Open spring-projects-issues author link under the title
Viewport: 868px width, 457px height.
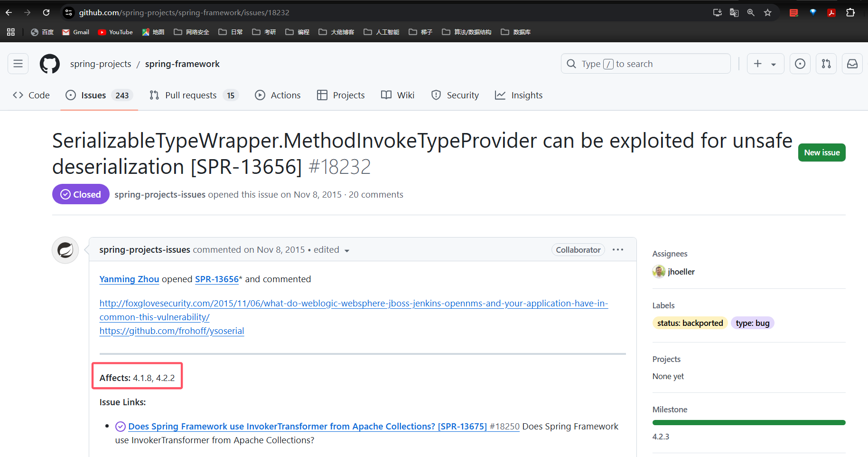tap(160, 194)
